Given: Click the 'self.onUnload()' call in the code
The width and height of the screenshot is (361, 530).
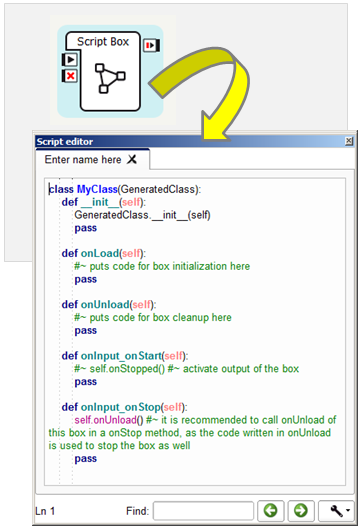Looking at the screenshot, I should point(109,420).
